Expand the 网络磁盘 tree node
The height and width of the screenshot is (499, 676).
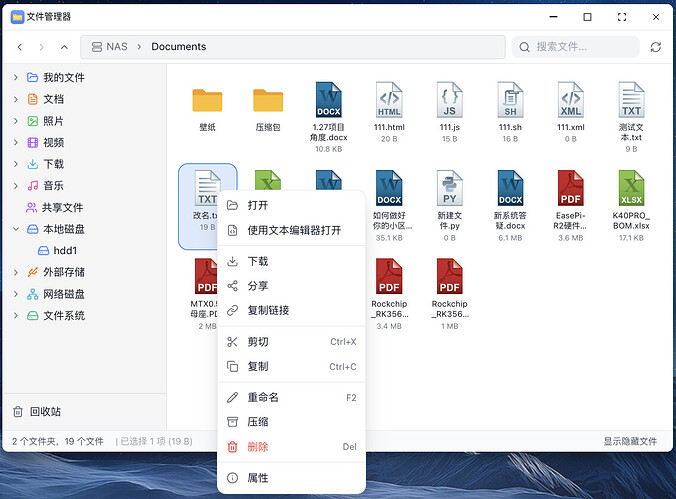point(15,294)
